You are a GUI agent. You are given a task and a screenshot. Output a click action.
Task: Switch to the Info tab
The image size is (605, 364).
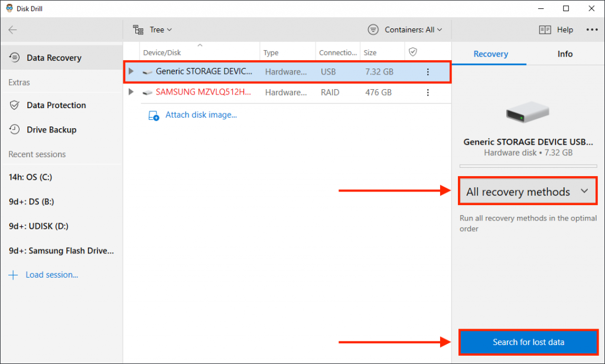pyautogui.click(x=564, y=53)
